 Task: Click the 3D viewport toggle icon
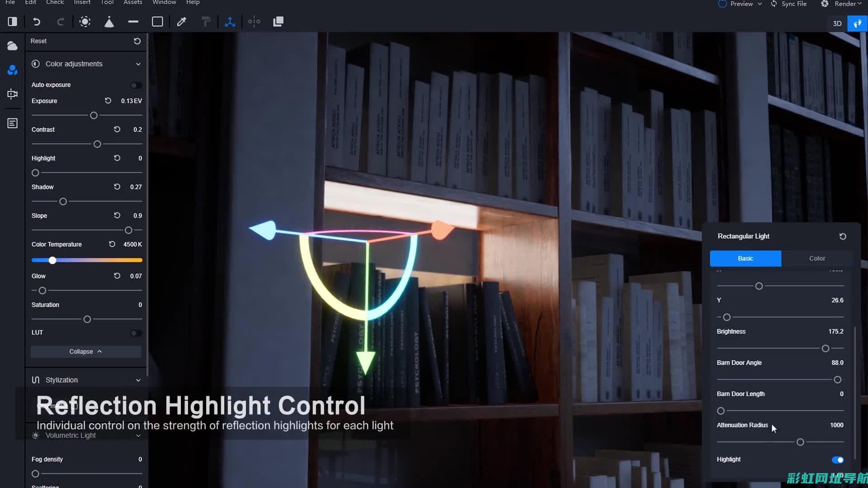[837, 23]
